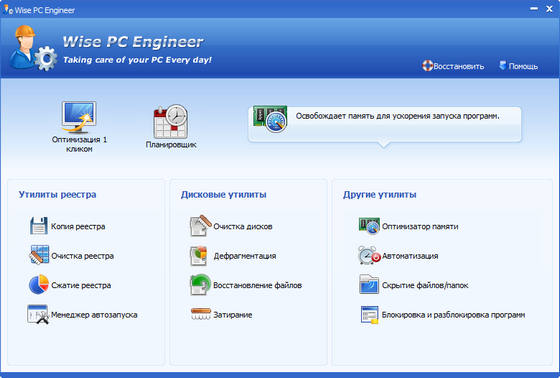
Task: Launch the Дефрагментация utility
Action: click(x=245, y=256)
